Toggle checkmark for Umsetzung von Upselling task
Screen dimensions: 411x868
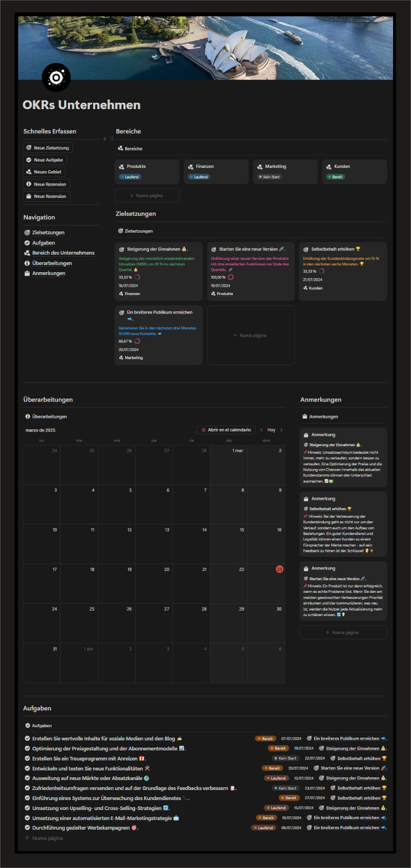(28, 808)
